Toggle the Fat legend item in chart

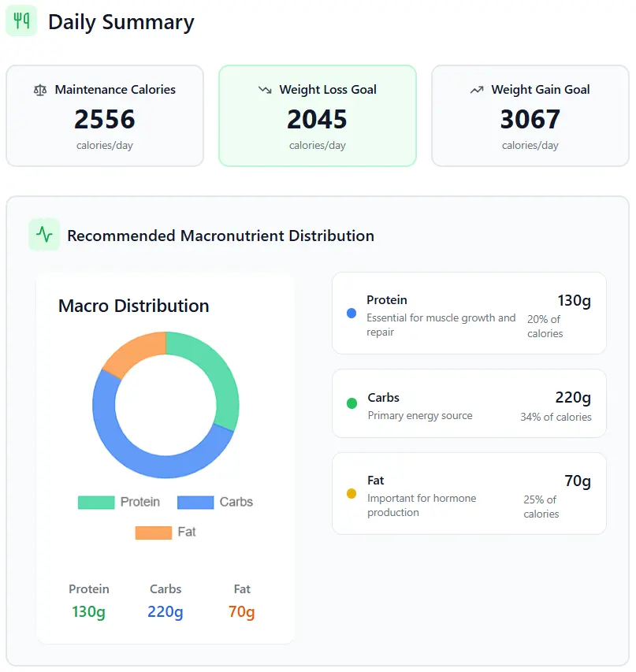(166, 533)
